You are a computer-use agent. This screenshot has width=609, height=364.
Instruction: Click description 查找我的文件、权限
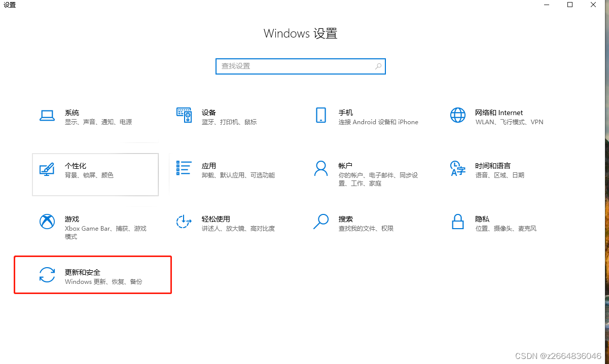point(366,229)
